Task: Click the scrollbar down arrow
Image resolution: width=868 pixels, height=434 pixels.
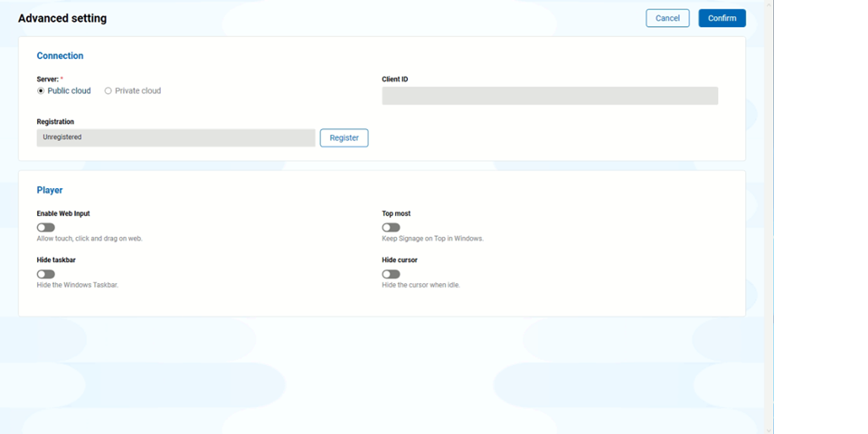Action: click(769, 429)
